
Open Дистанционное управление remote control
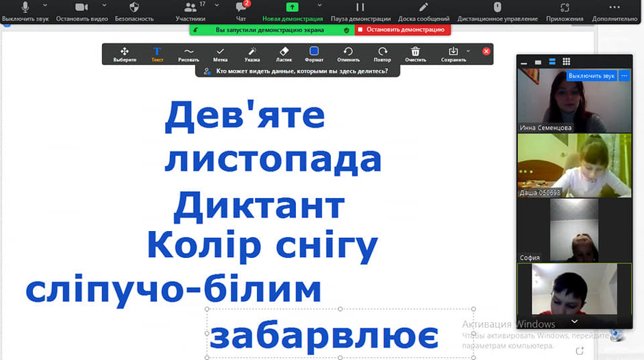[497, 12]
